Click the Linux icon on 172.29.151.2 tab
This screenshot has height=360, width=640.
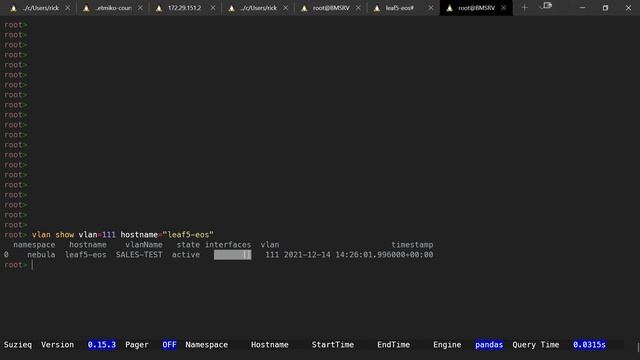coord(159,8)
